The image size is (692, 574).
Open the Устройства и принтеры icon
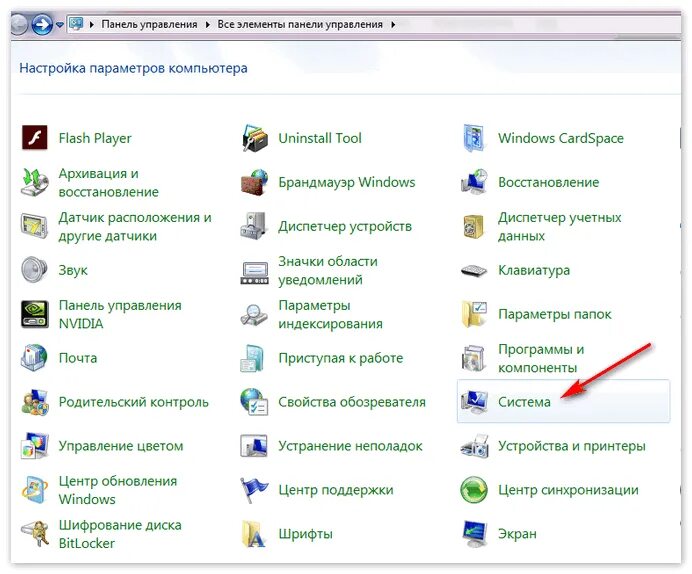pyautogui.click(x=474, y=446)
